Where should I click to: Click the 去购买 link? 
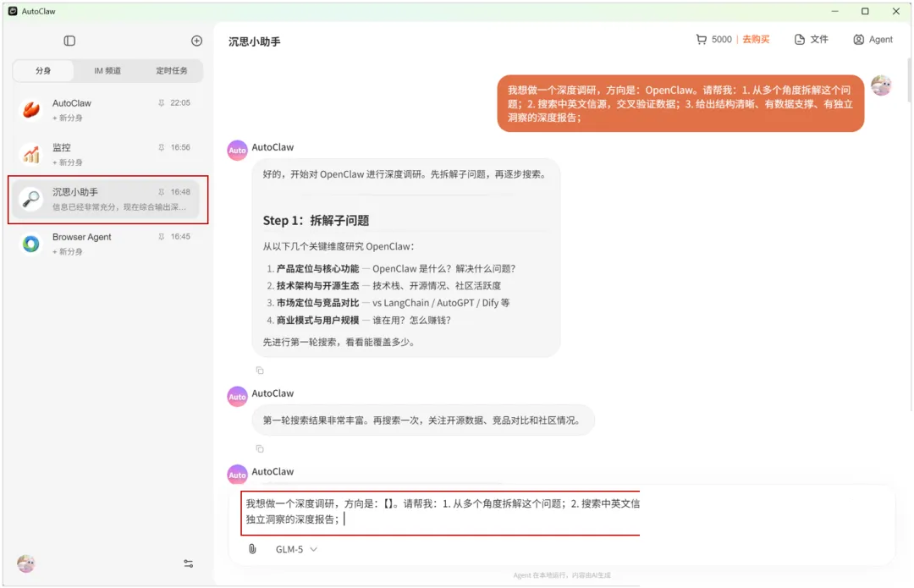point(756,39)
